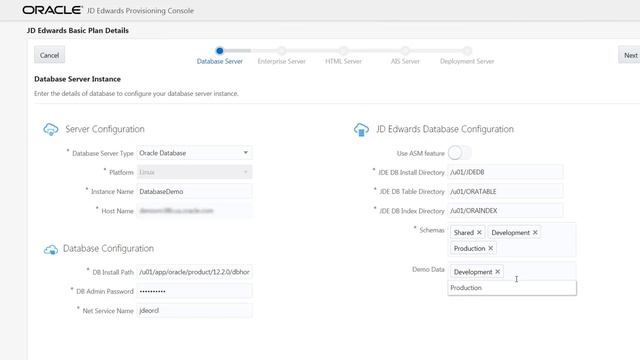
Task: Click the Host Name field
Action: coord(194,211)
